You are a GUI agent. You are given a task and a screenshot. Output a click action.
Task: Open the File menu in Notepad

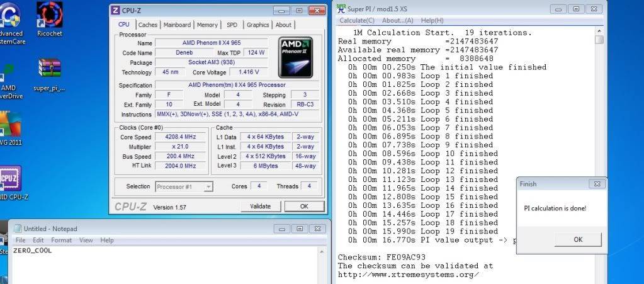click(x=20, y=240)
